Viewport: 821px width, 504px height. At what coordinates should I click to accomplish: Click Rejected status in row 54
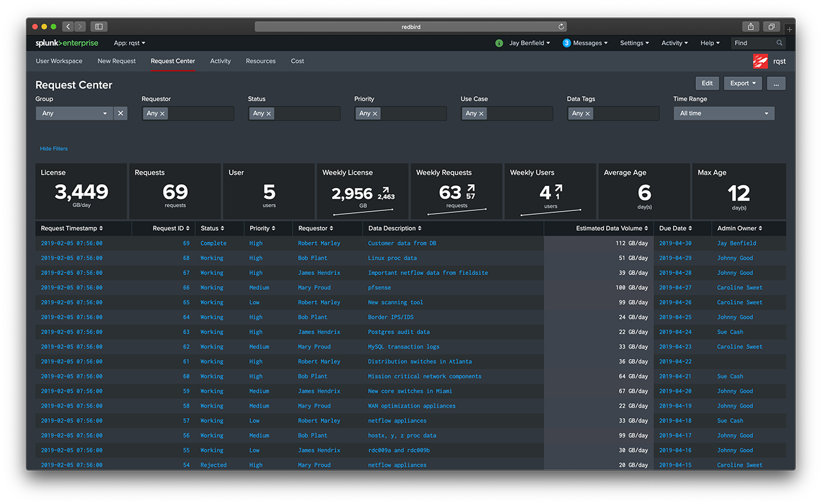tap(214, 466)
